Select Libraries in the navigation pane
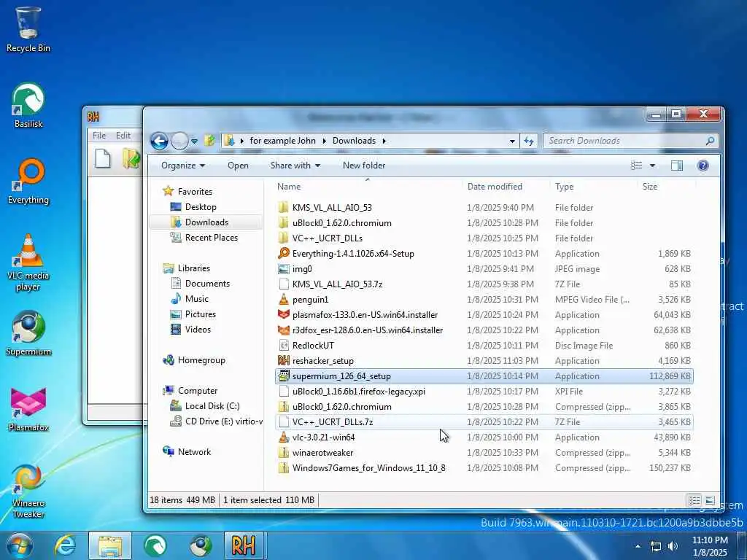The height and width of the screenshot is (560, 747). [193, 268]
